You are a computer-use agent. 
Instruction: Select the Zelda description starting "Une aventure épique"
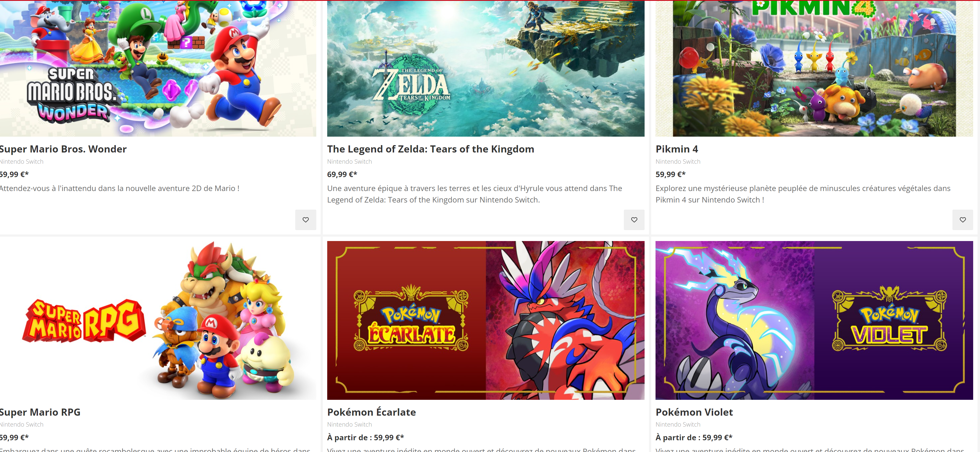coord(474,194)
